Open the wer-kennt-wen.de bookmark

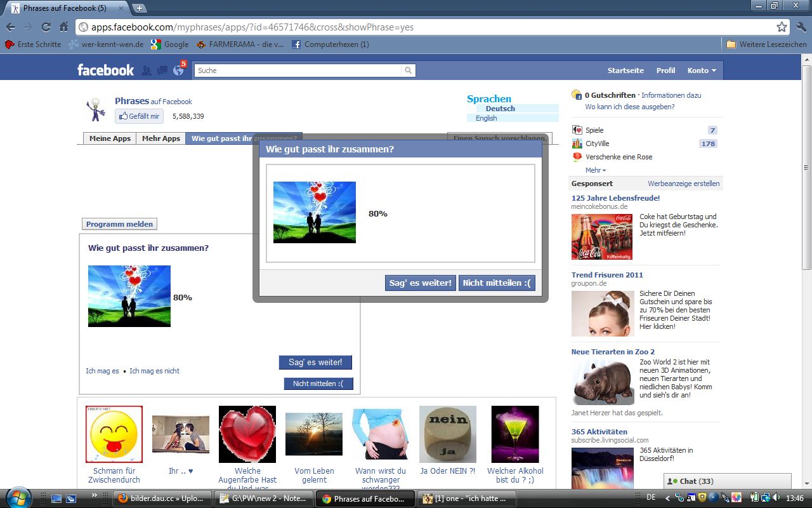point(107,44)
